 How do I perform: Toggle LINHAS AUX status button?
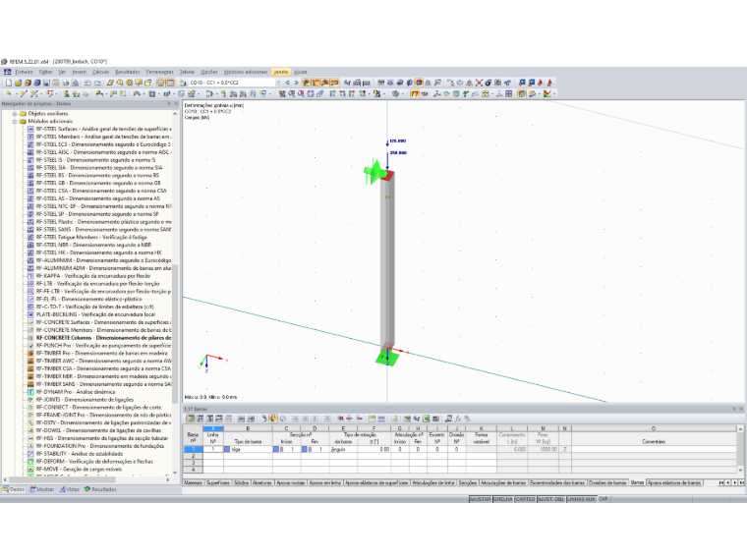coord(581,499)
